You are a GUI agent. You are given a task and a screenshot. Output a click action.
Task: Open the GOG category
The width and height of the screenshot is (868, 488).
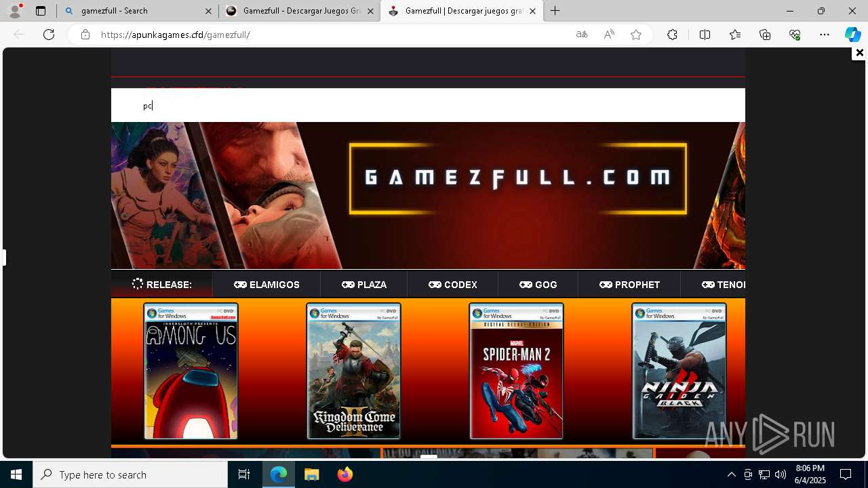pos(538,285)
